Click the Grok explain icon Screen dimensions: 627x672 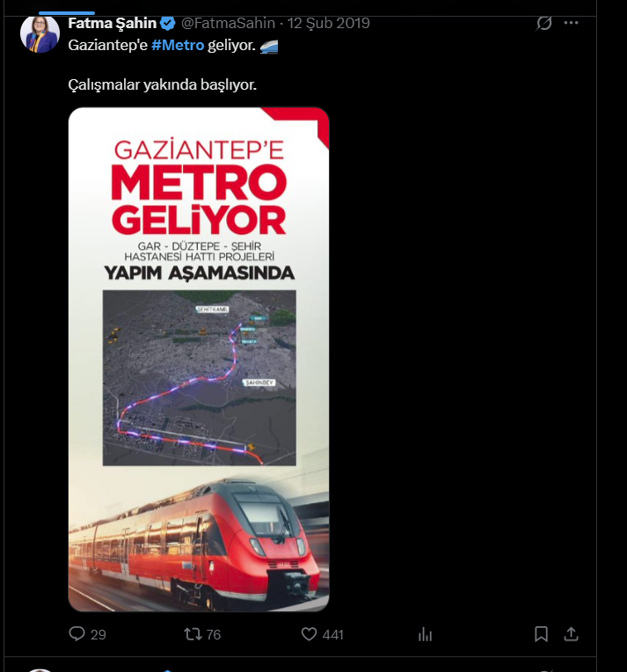[543, 23]
